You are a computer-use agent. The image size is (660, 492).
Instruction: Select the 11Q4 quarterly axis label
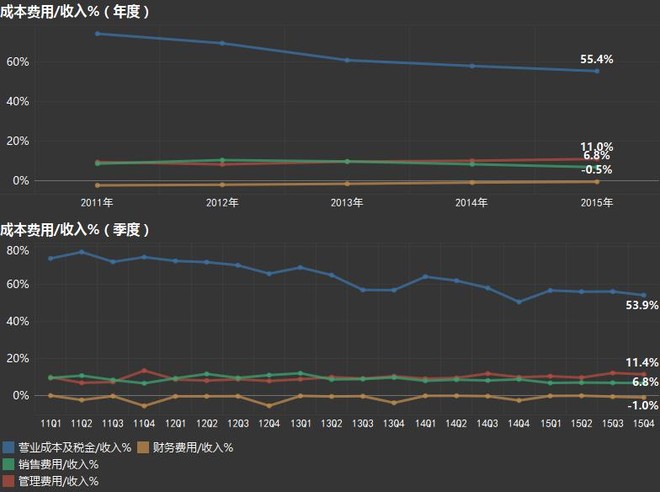(144, 423)
